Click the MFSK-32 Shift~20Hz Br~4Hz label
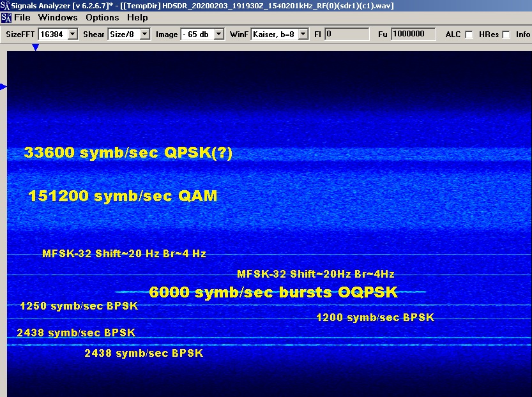 pos(315,274)
